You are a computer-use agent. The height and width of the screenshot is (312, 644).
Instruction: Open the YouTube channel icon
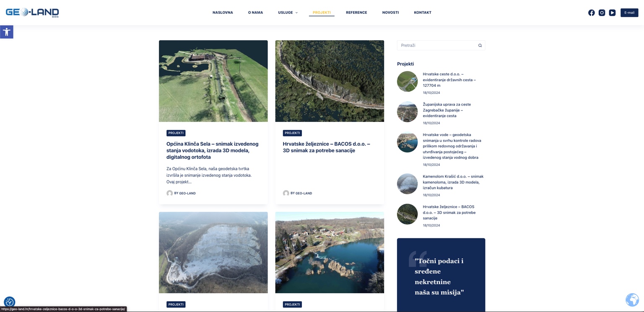(x=612, y=13)
